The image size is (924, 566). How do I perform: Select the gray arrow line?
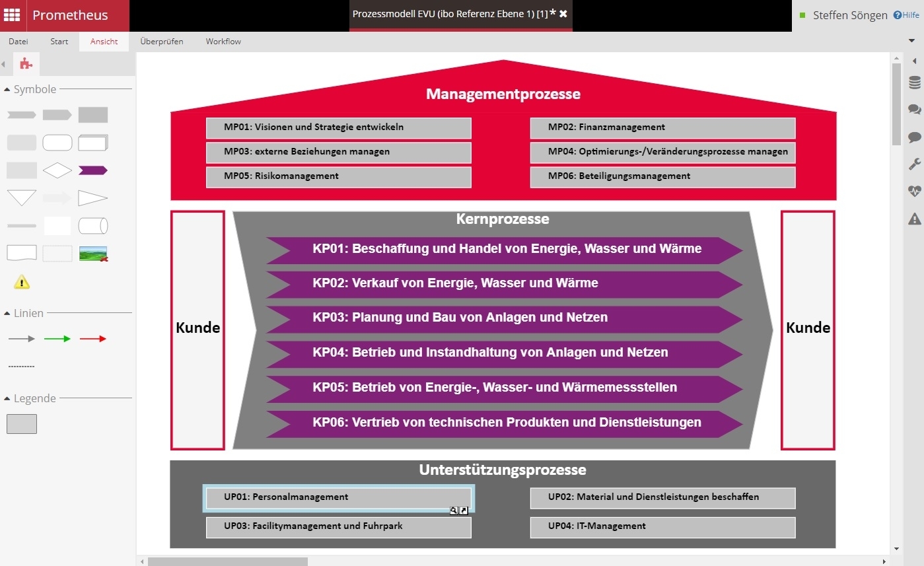point(22,339)
